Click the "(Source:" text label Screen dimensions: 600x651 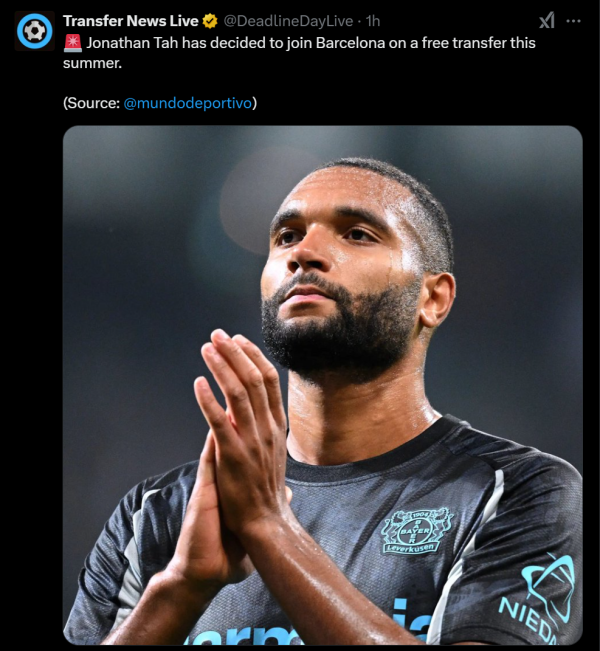[91, 103]
